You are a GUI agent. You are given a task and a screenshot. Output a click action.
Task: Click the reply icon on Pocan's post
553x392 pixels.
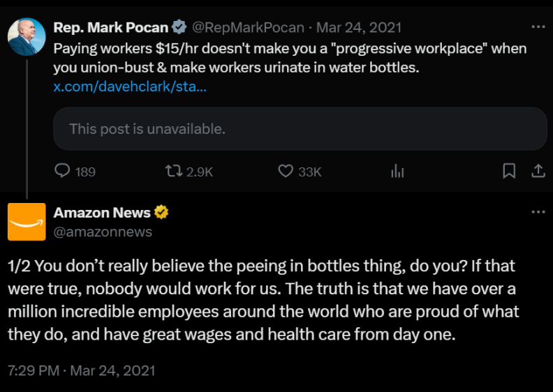[63, 171]
